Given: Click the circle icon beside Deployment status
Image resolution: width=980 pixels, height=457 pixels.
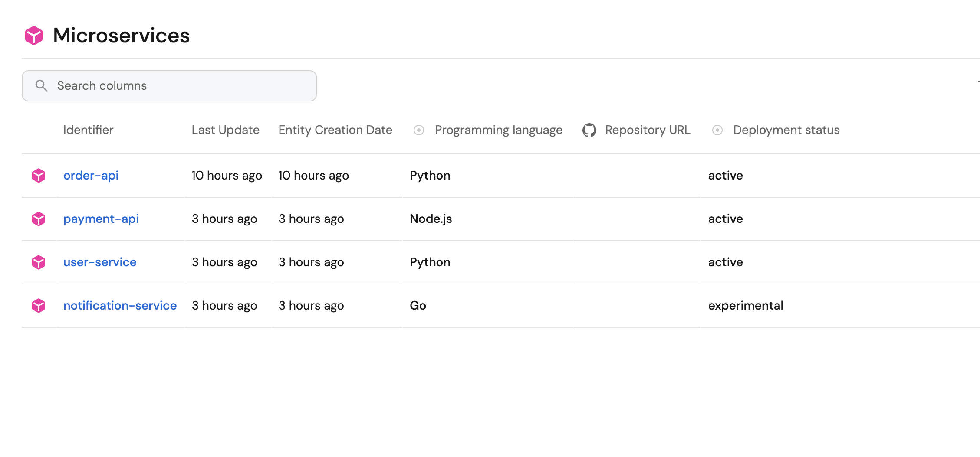Looking at the screenshot, I should pyautogui.click(x=717, y=130).
